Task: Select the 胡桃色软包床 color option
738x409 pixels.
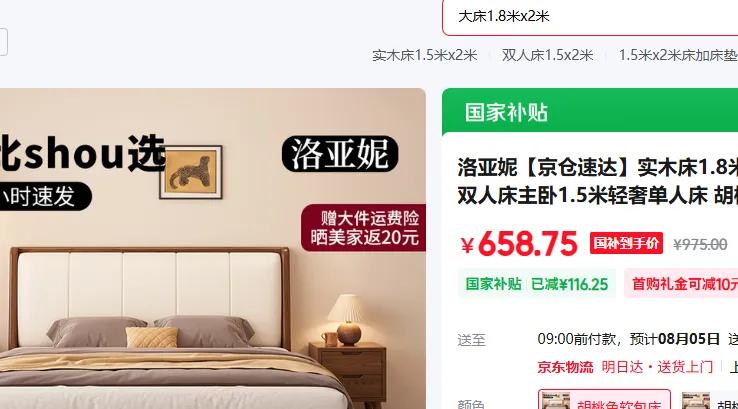Action: [605, 400]
